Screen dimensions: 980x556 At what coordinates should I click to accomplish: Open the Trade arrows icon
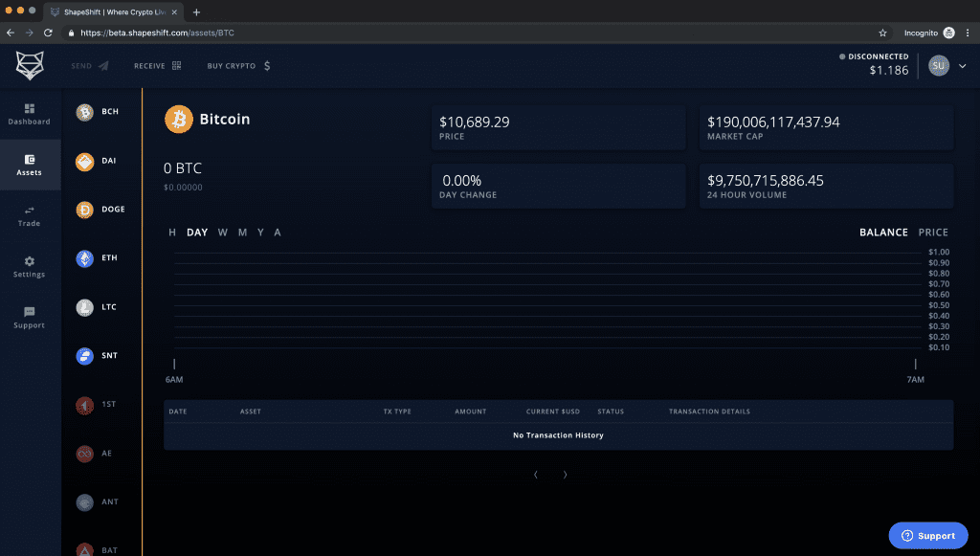click(x=30, y=211)
